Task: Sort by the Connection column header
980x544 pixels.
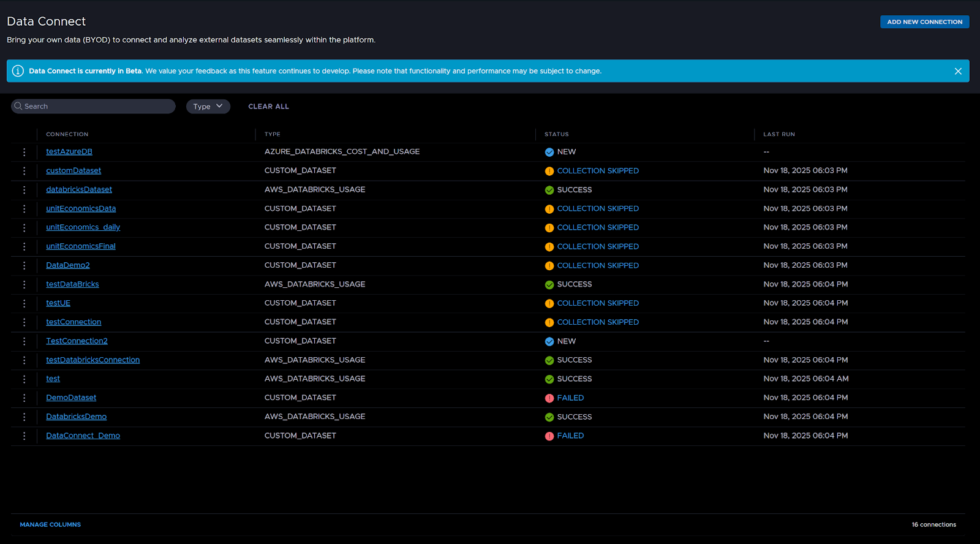Action: coord(67,134)
